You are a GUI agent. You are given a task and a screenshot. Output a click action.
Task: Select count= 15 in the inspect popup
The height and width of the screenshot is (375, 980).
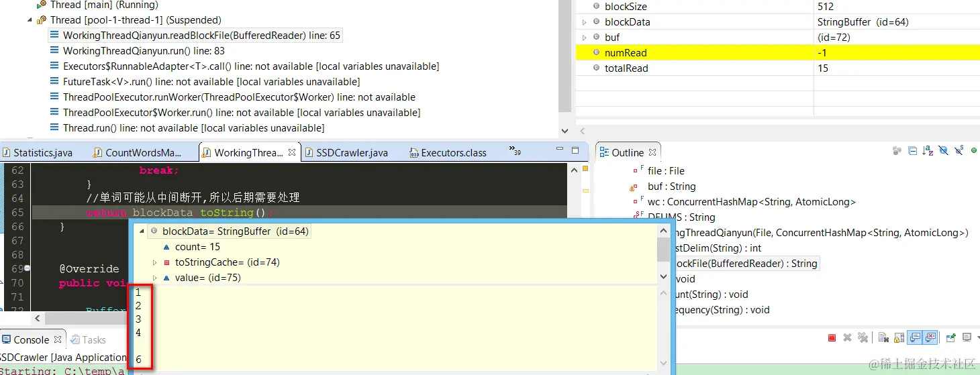(x=191, y=247)
